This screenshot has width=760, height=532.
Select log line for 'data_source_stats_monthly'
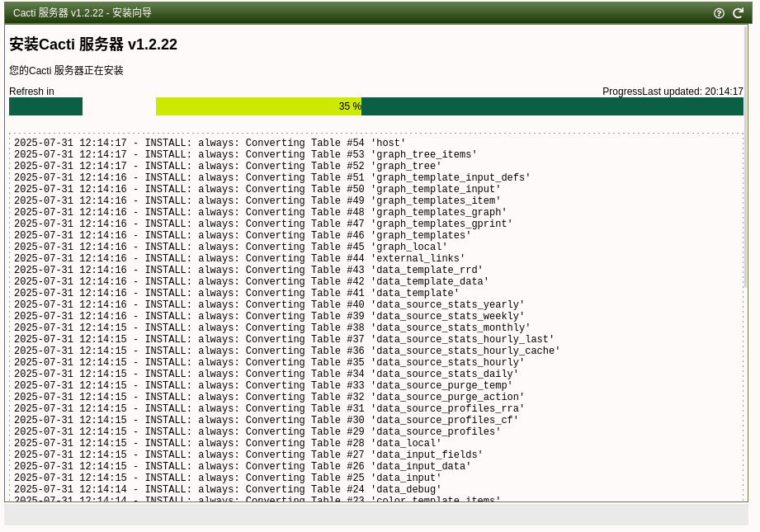click(x=272, y=327)
